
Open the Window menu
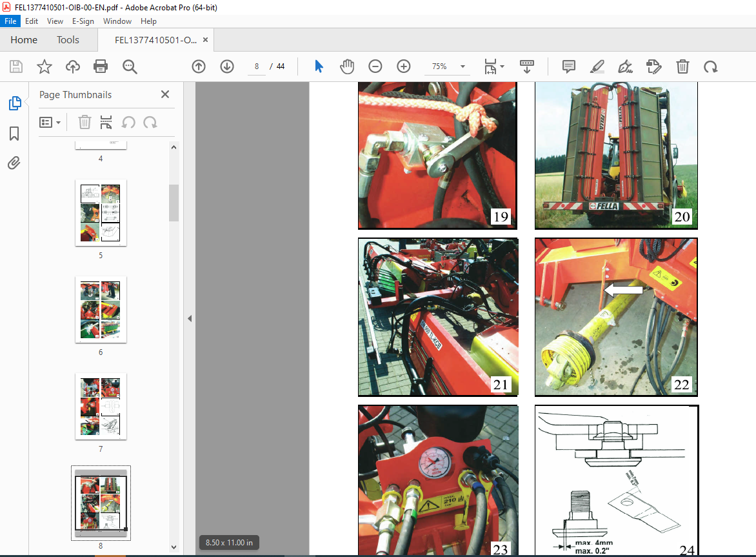point(117,21)
